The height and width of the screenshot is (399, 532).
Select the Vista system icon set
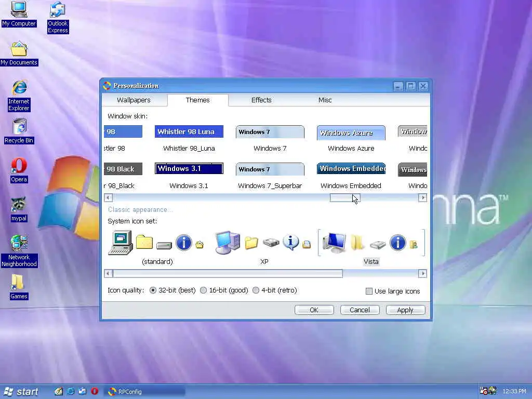pos(371,248)
